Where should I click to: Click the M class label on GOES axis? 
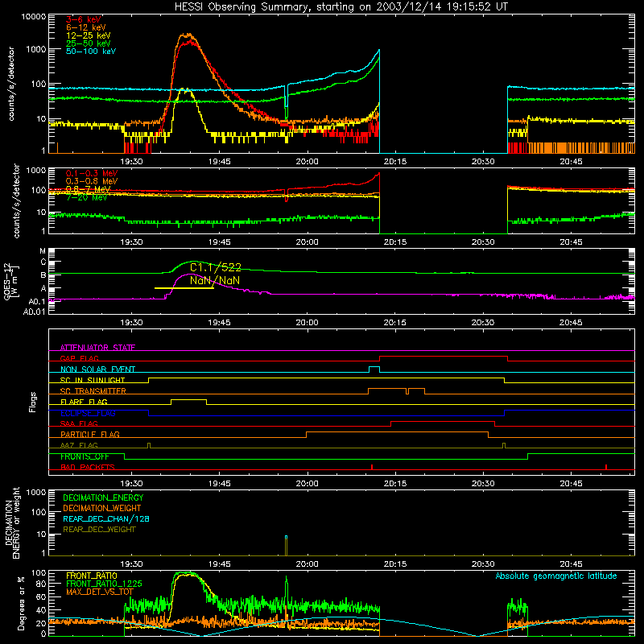[x=43, y=251]
